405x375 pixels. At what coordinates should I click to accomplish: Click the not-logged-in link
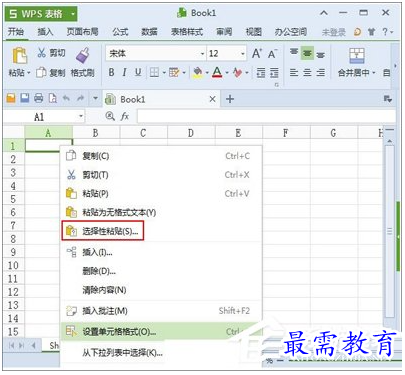(333, 32)
